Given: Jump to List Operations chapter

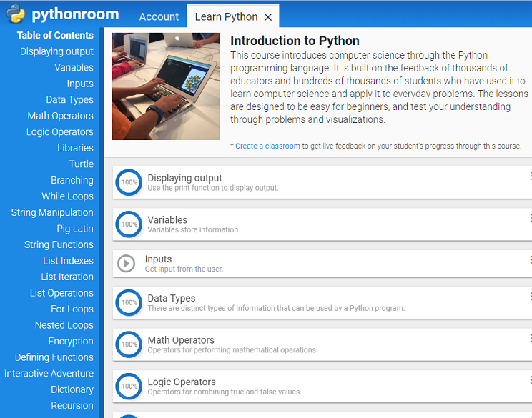Looking at the screenshot, I should pyautogui.click(x=61, y=293).
